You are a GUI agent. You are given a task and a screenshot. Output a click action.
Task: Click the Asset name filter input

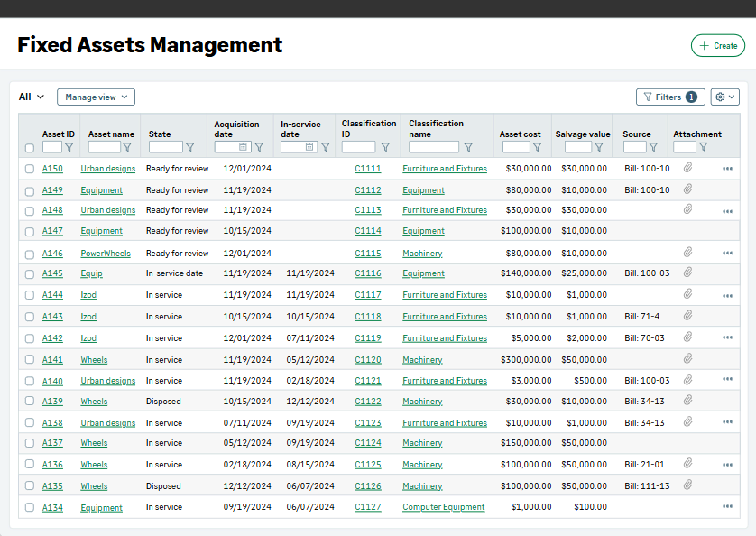point(105,147)
